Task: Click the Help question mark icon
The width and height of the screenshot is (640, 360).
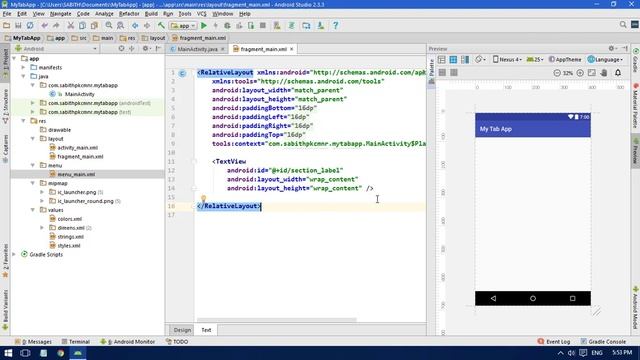Action: (x=336, y=25)
